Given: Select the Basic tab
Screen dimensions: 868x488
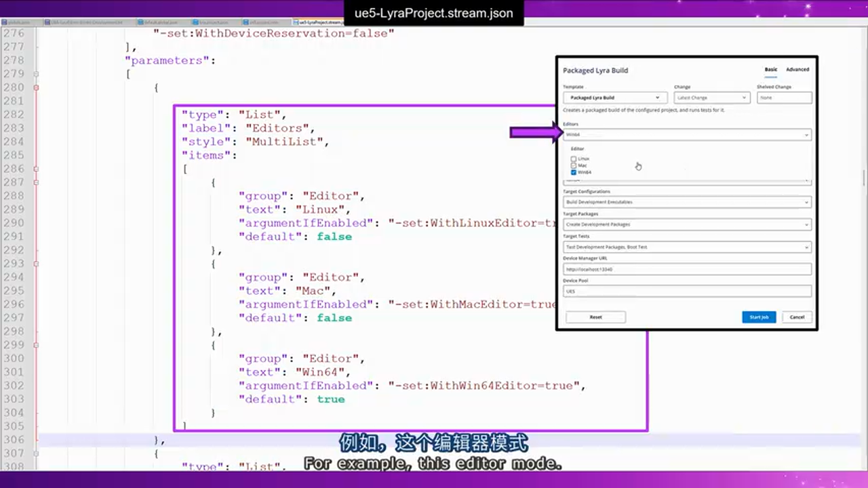Looking at the screenshot, I should point(770,69).
